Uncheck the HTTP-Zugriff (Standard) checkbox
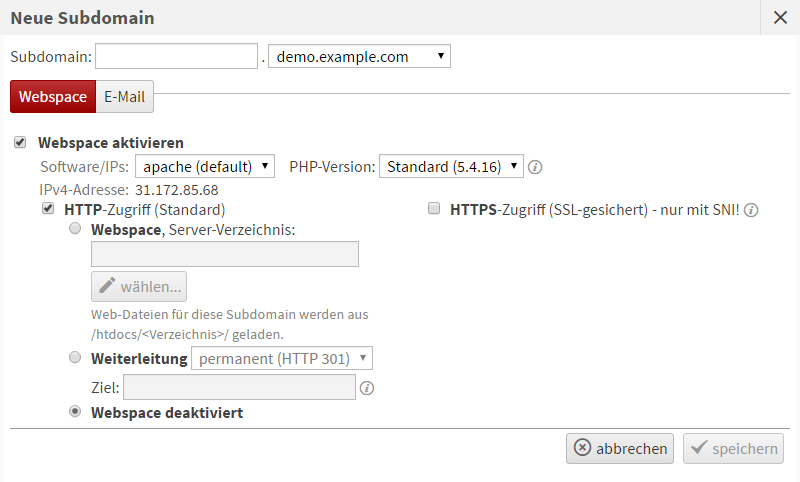This screenshot has height=482, width=800. [x=47, y=210]
